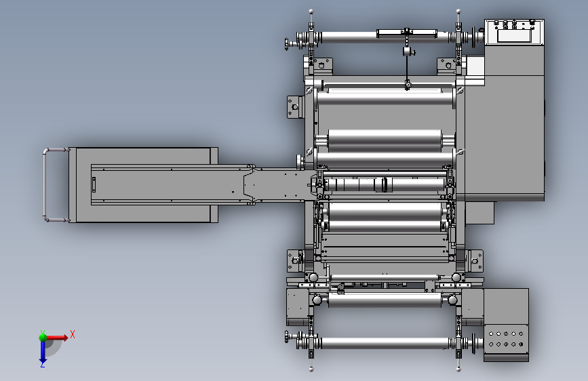Click the blue Z axis of the orientation triad
Viewport: 588px width, 381px height.
tap(43, 352)
